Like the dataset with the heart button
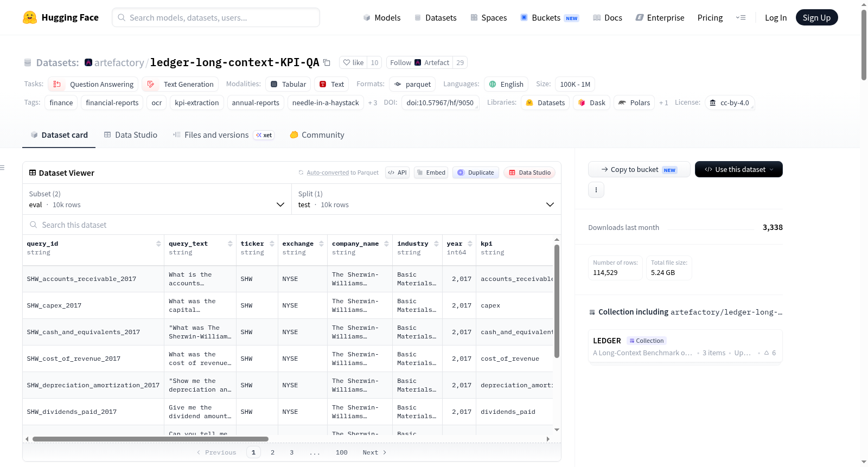This screenshot has width=868, height=467. [x=354, y=62]
